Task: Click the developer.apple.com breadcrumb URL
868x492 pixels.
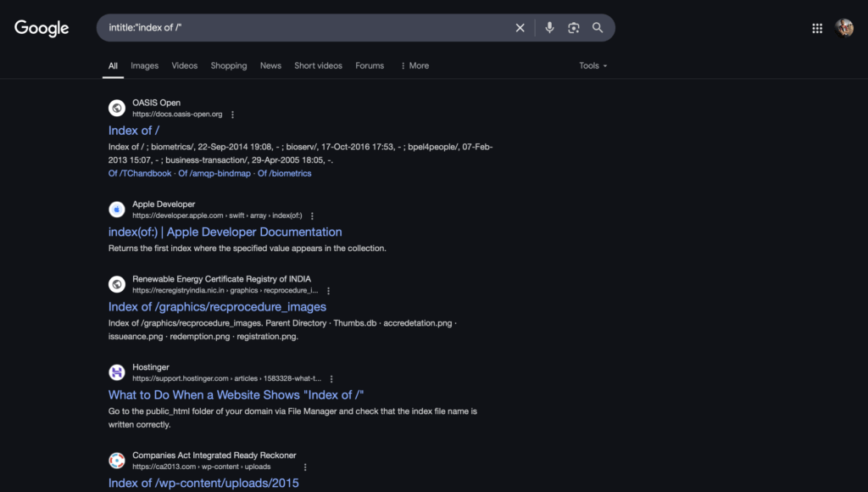Action: coord(217,215)
